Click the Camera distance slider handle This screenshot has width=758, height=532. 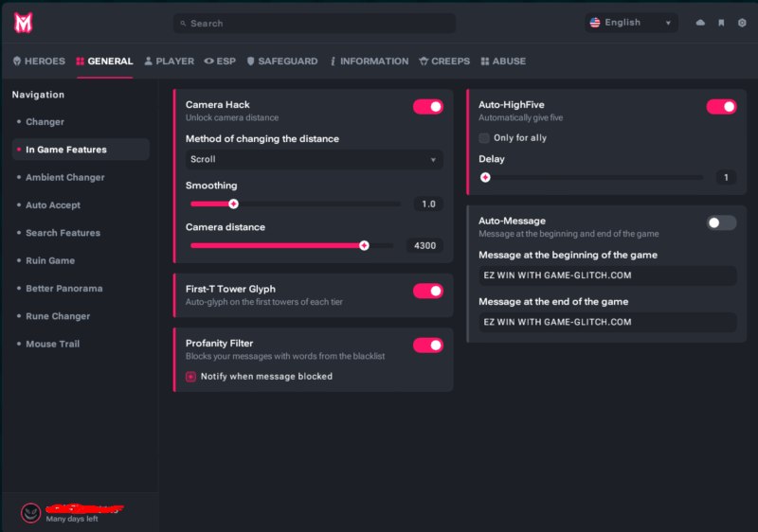(364, 246)
